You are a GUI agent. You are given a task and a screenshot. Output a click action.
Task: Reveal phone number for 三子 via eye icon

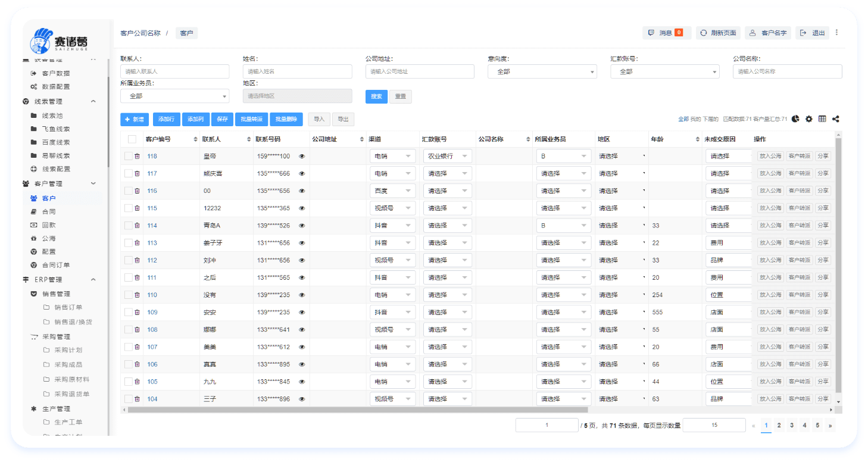pyautogui.click(x=302, y=399)
